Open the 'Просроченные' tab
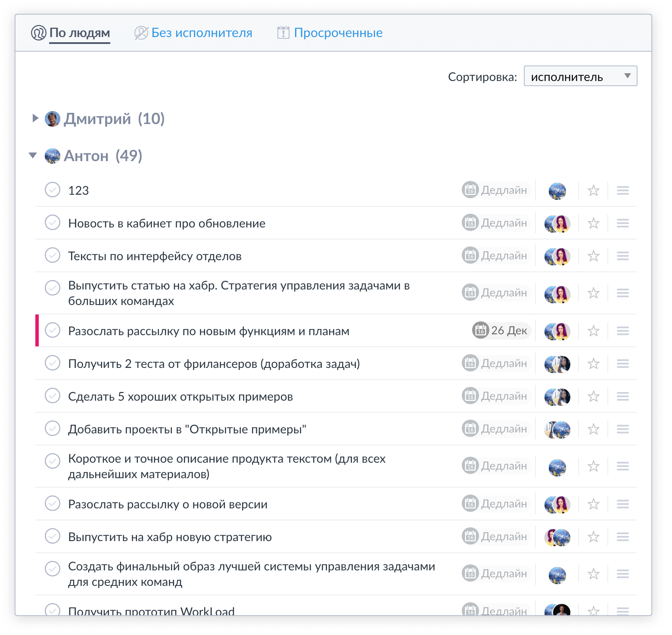The height and width of the screenshot is (635, 672). pos(330,33)
